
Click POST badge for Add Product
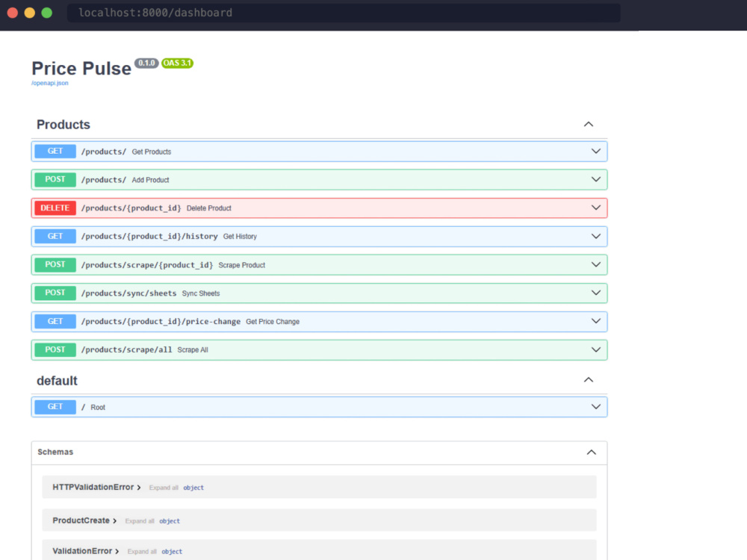point(55,179)
